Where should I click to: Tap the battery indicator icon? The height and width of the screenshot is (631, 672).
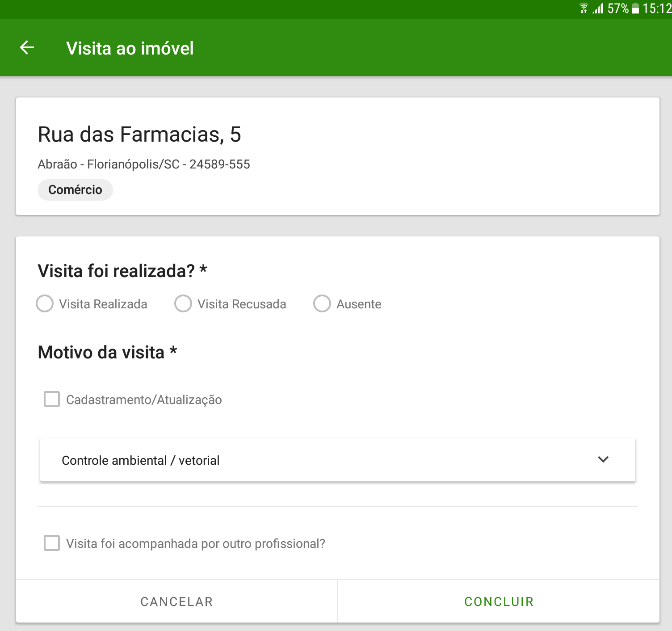(635, 8)
